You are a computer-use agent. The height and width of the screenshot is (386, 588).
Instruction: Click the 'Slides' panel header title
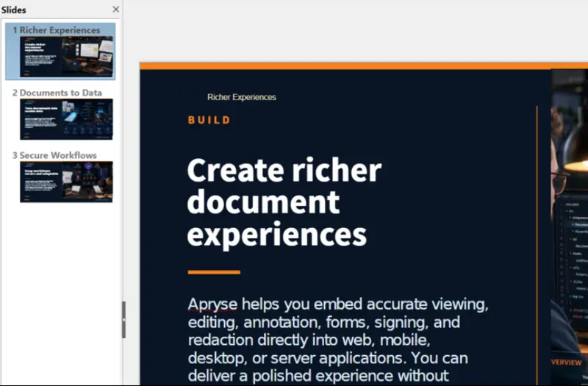pos(13,10)
